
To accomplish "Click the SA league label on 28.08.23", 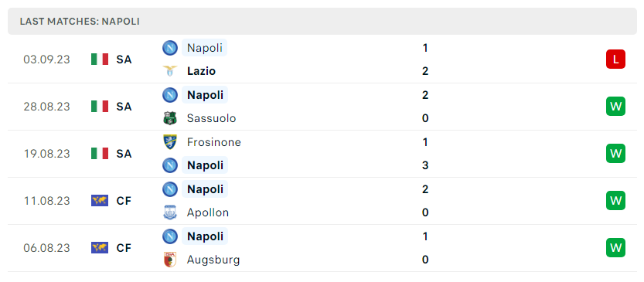I will tap(124, 107).
